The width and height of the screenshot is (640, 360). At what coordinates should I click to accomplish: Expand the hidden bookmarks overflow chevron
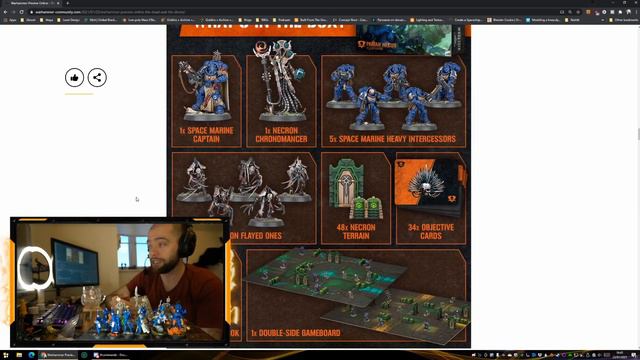click(x=602, y=20)
